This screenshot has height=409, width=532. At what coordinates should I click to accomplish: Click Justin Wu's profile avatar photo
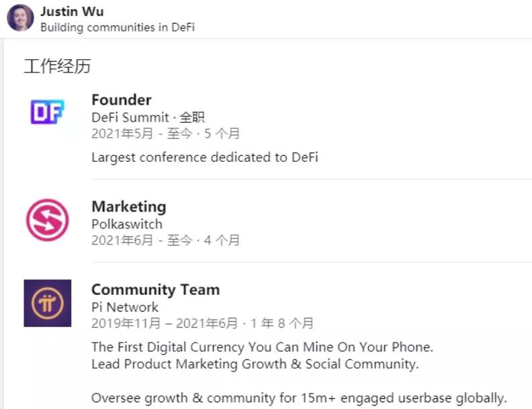click(20, 18)
